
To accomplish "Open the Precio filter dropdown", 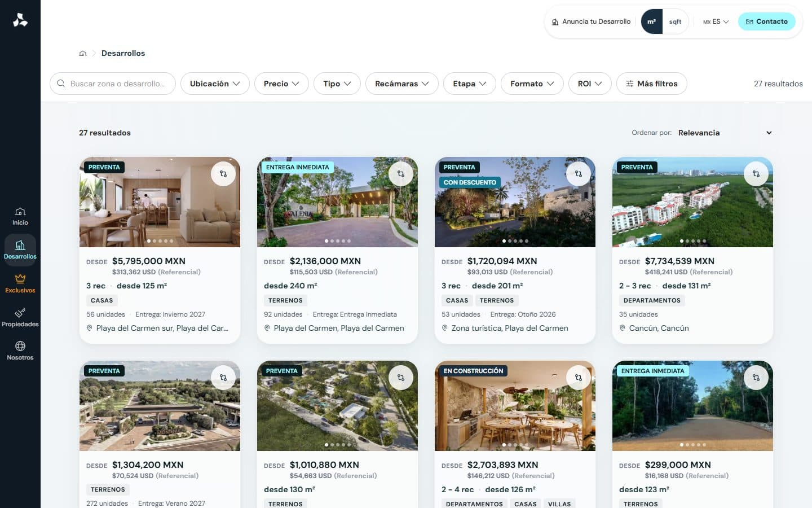I will 281,84.
